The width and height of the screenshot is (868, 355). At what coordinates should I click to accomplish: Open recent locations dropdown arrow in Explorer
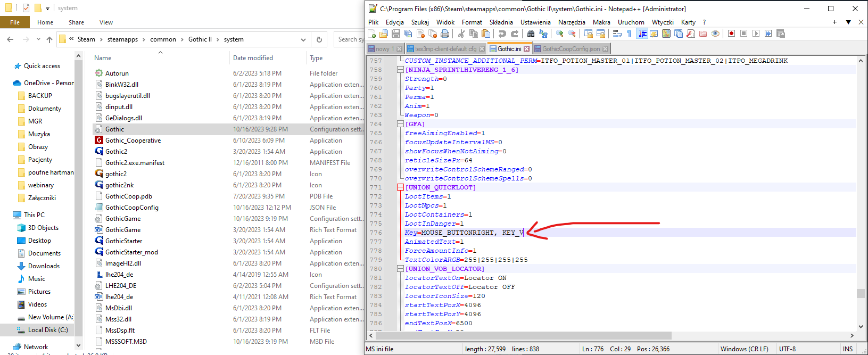click(x=38, y=39)
